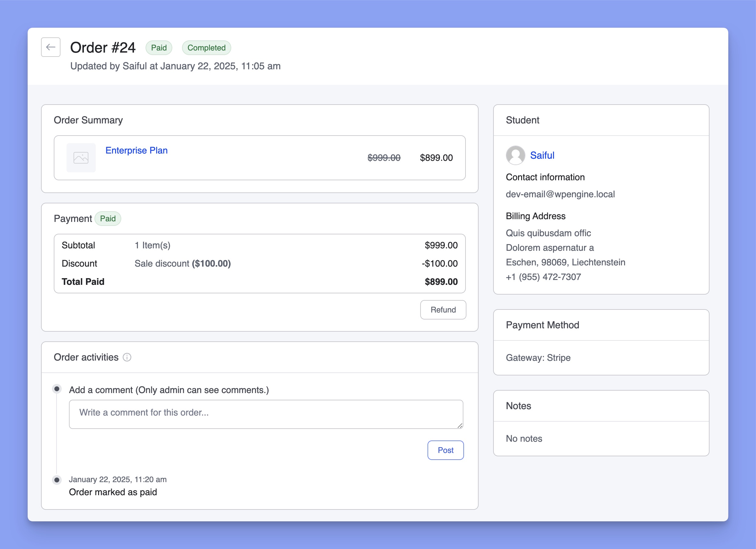Click the Enterprise Plan image placeholder thumbnail
The width and height of the screenshot is (756, 549).
pos(81,158)
